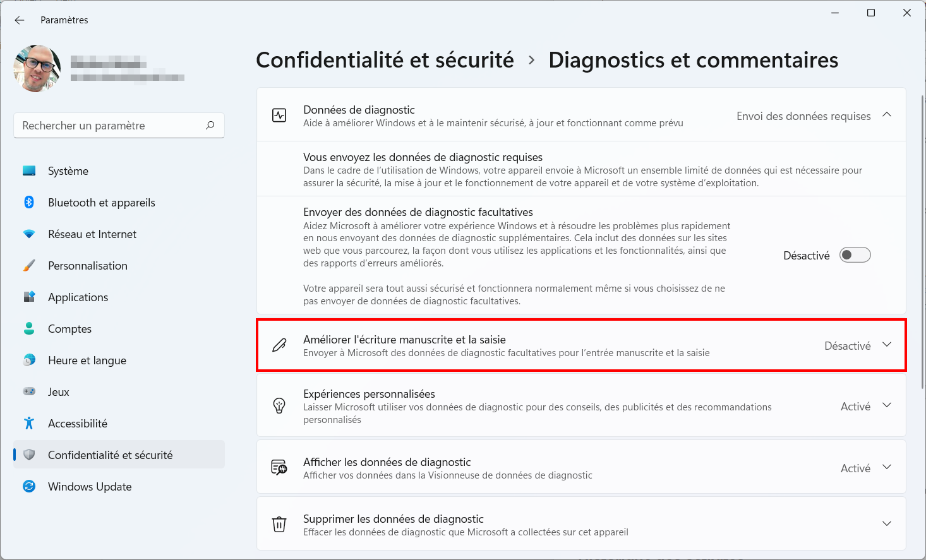Screen dimensions: 926x560
Task: Click the Bluetooth et appareils icon
Action: click(29, 202)
